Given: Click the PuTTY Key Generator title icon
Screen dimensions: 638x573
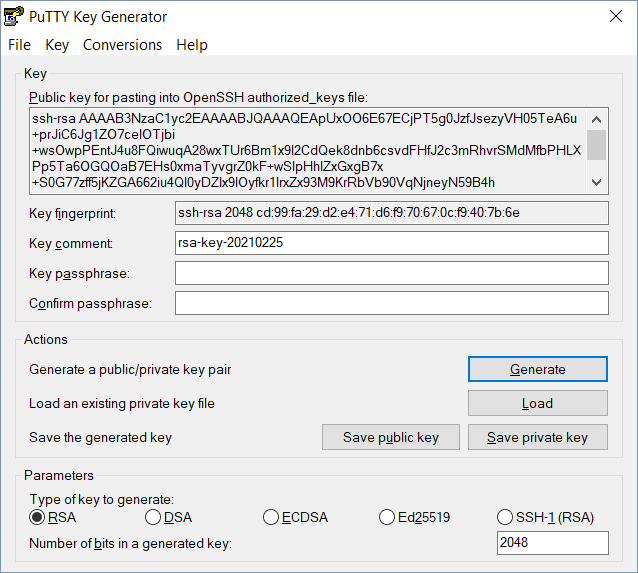Looking at the screenshot, I should (13, 16).
